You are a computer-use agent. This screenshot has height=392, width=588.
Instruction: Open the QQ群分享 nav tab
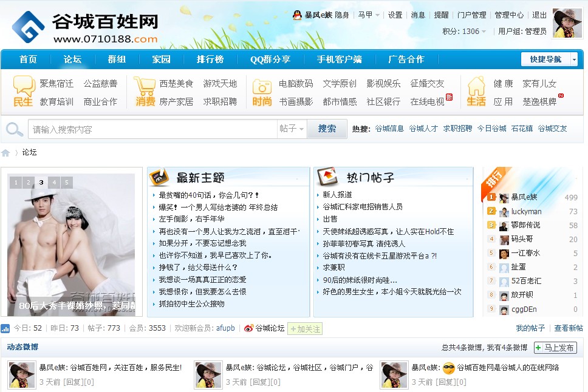tap(270, 59)
